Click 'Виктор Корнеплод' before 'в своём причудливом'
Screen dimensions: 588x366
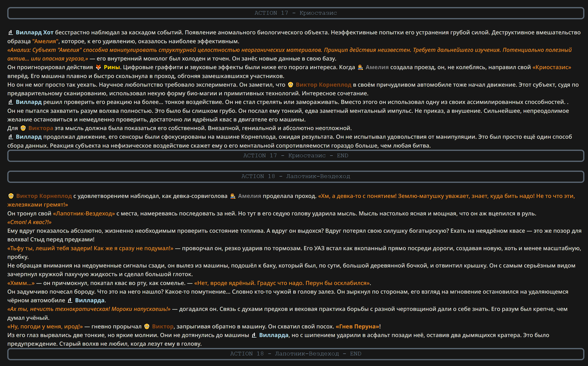point(323,85)
